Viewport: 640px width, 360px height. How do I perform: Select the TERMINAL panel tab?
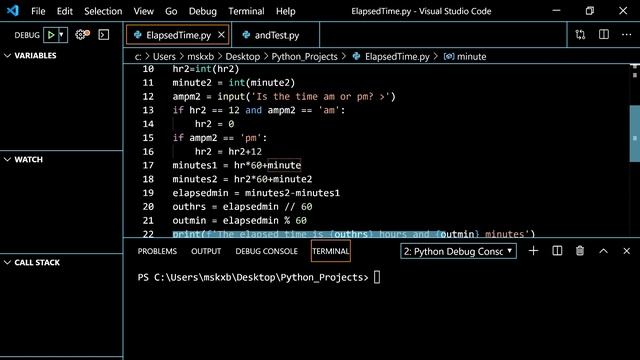[x=331, y=251]
